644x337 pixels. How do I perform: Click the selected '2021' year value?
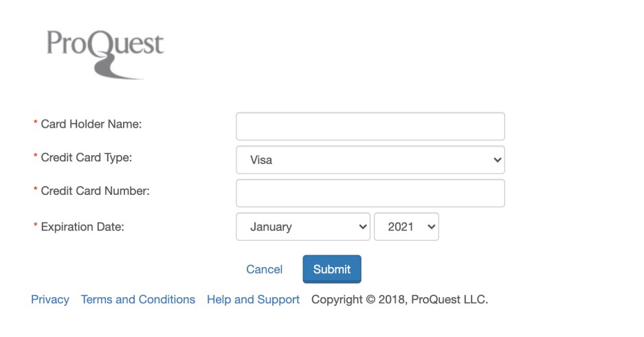[x=401, y=227]
